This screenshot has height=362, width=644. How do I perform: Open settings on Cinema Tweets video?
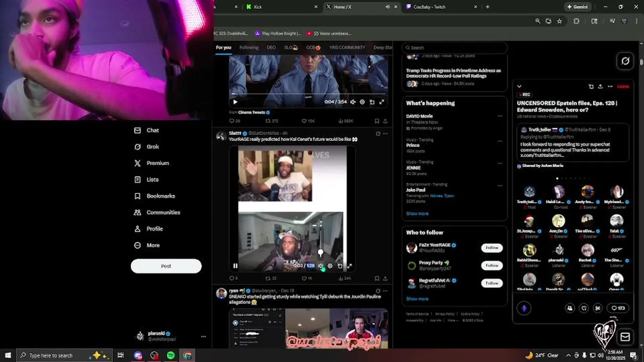coord(362,102)
